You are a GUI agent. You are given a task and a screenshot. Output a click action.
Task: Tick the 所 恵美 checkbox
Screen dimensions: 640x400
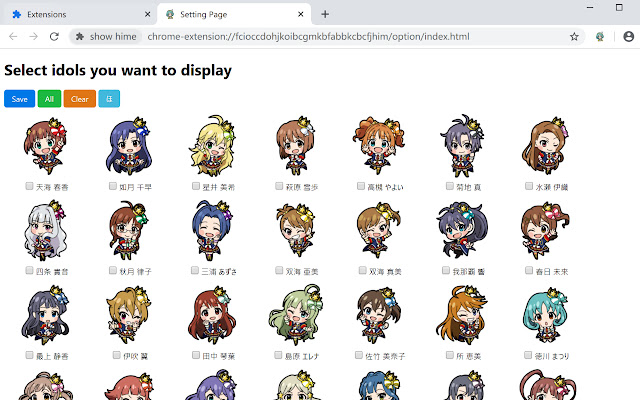tap(449, 355)
